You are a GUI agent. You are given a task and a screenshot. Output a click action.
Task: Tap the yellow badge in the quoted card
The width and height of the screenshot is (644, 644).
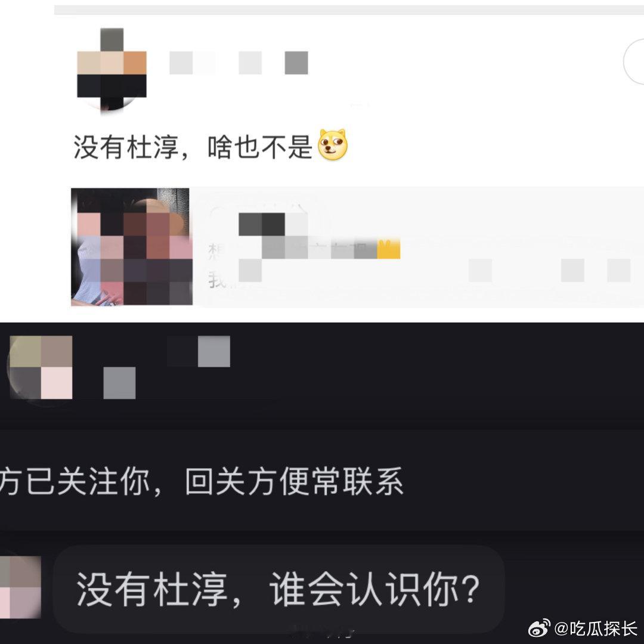pyautogui.click(x=389, y=249)
